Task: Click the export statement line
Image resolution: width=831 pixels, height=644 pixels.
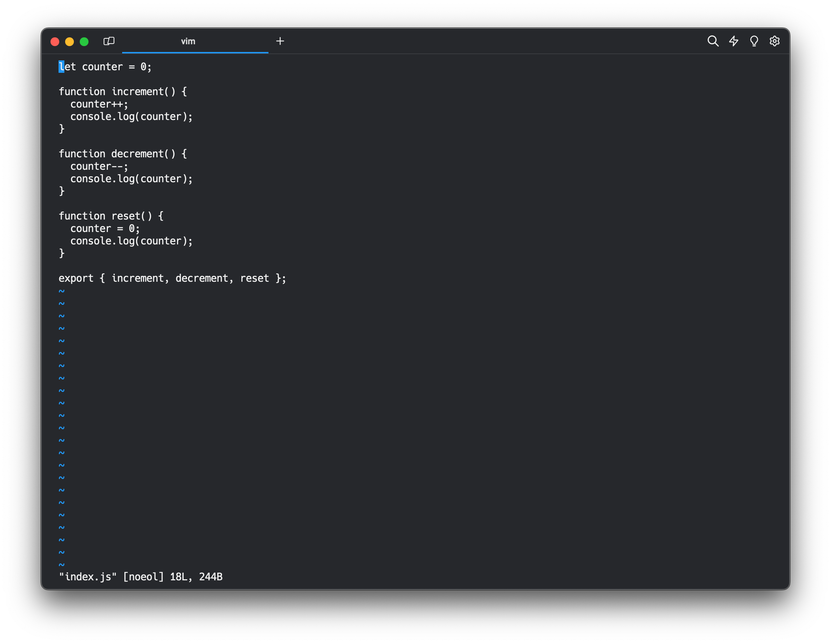Action: (x=172, y=278)
